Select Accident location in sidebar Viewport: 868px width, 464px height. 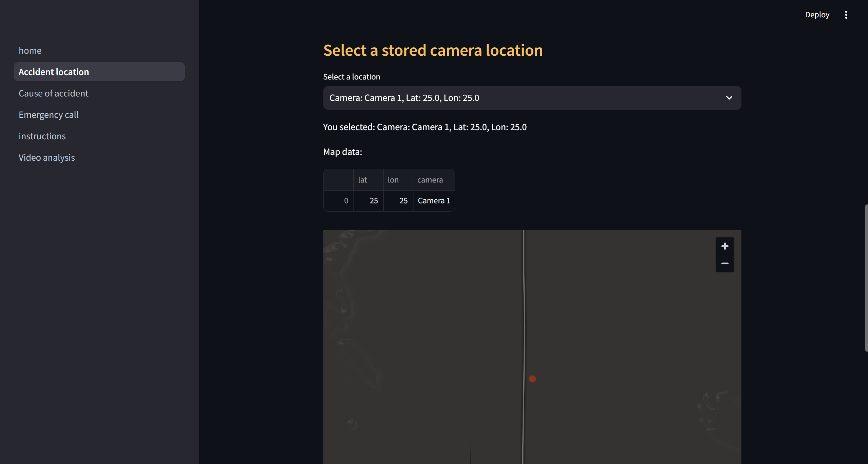54,72
